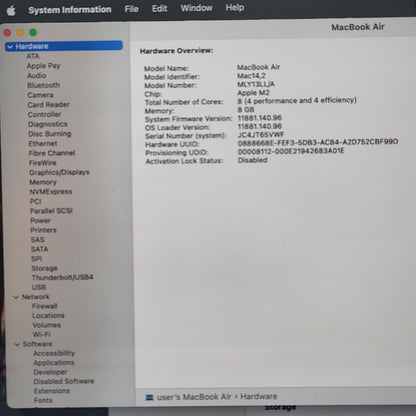Select SATA in the sidebar
Screen dimensions: 416x416
point(39,249)
